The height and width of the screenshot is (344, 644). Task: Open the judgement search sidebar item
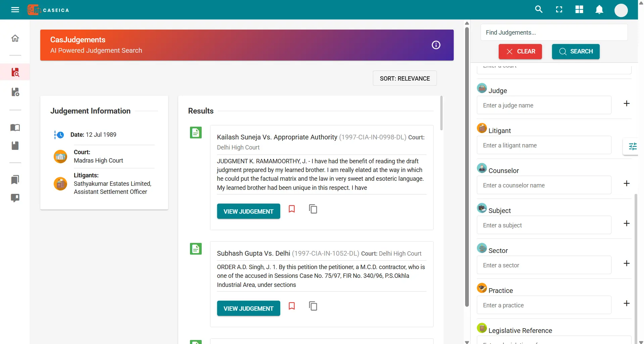[x=15, y=72]
